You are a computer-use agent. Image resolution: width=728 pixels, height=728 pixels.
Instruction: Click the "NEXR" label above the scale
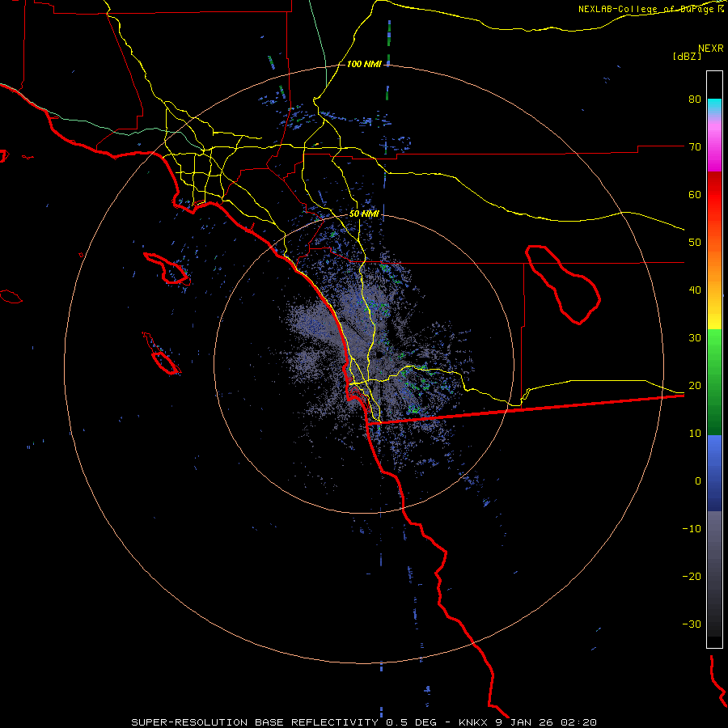(x=711, y=49)
